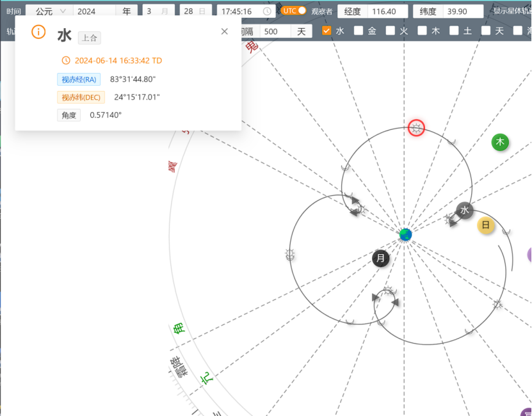Click the year field showing 2024
532x416 pixels.
tap(94, 12)
